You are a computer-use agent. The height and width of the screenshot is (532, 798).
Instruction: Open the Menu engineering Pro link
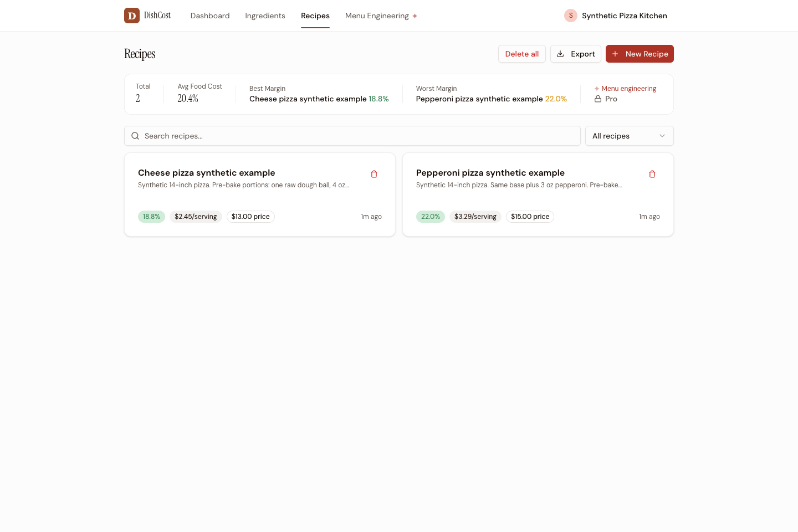625,94
